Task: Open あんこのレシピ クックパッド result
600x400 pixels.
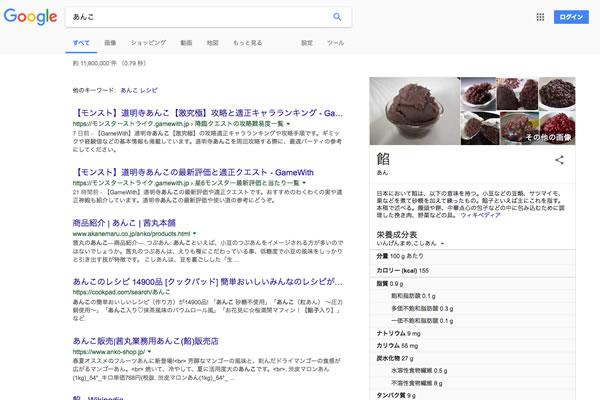Action: pos(208,282)
